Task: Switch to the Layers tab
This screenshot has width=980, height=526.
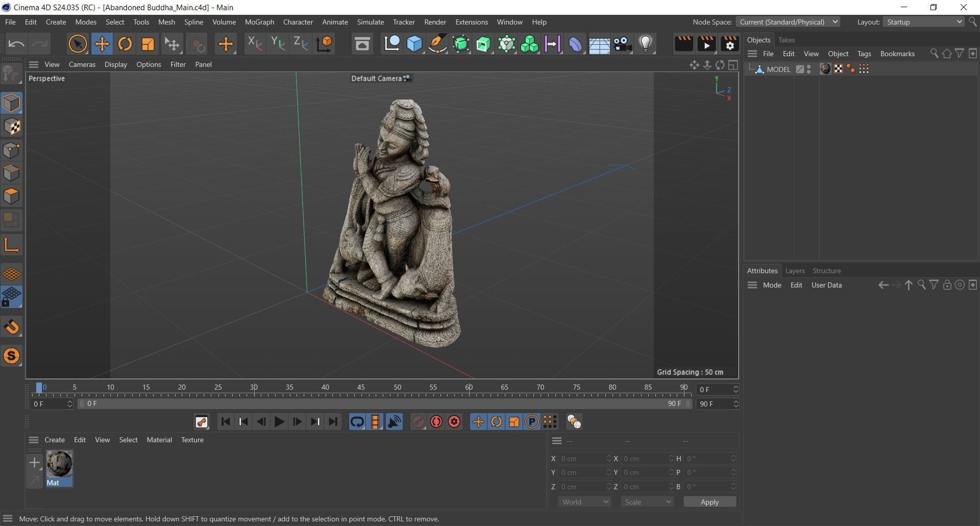Action: (x=795, y=271)
